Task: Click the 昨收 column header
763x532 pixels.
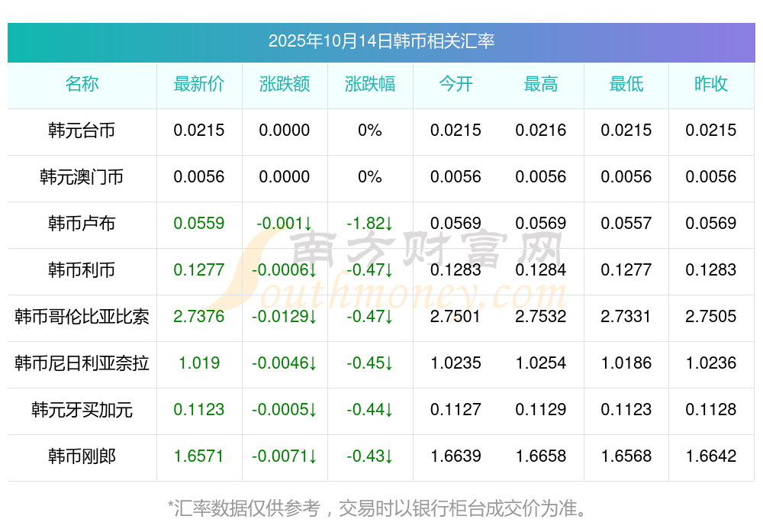Action: (711, 85)
